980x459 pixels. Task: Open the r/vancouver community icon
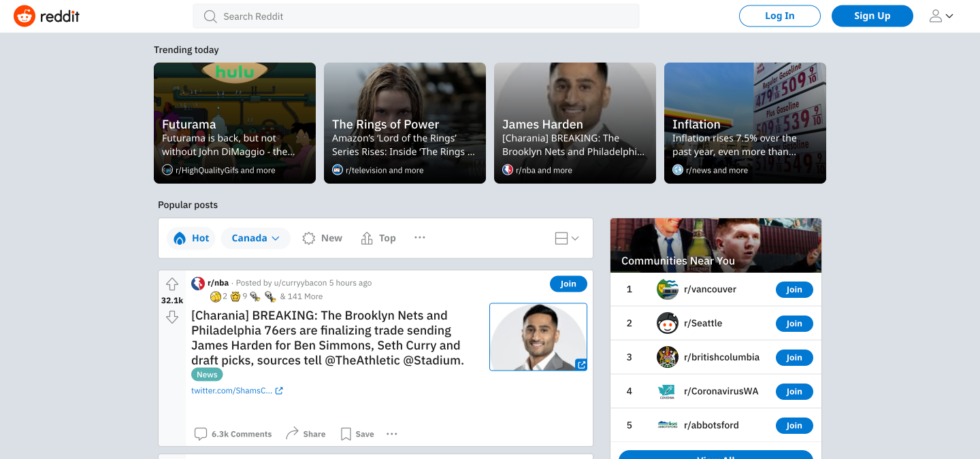click(668, 289)
